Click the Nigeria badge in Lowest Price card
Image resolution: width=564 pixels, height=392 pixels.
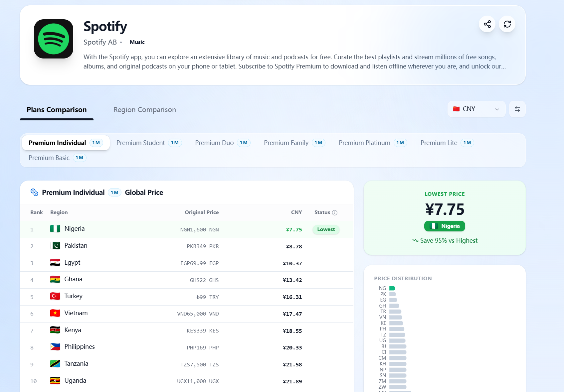[445, 226]
